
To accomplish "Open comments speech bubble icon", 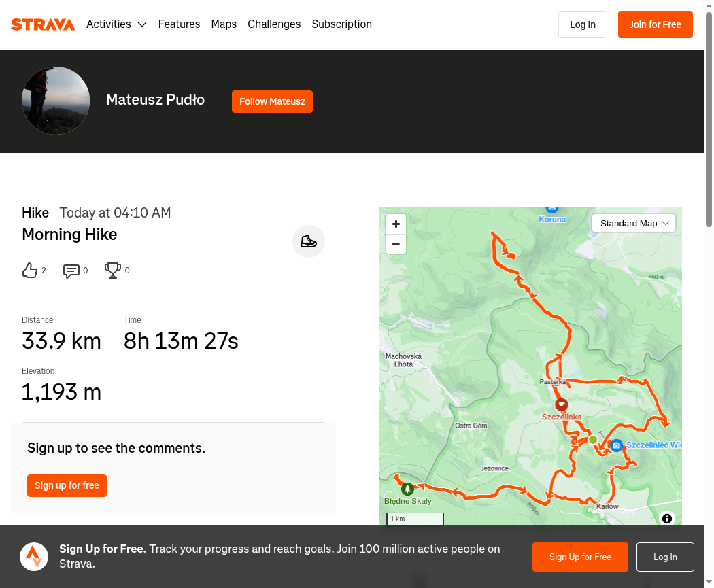I will [x=71, y=271].
